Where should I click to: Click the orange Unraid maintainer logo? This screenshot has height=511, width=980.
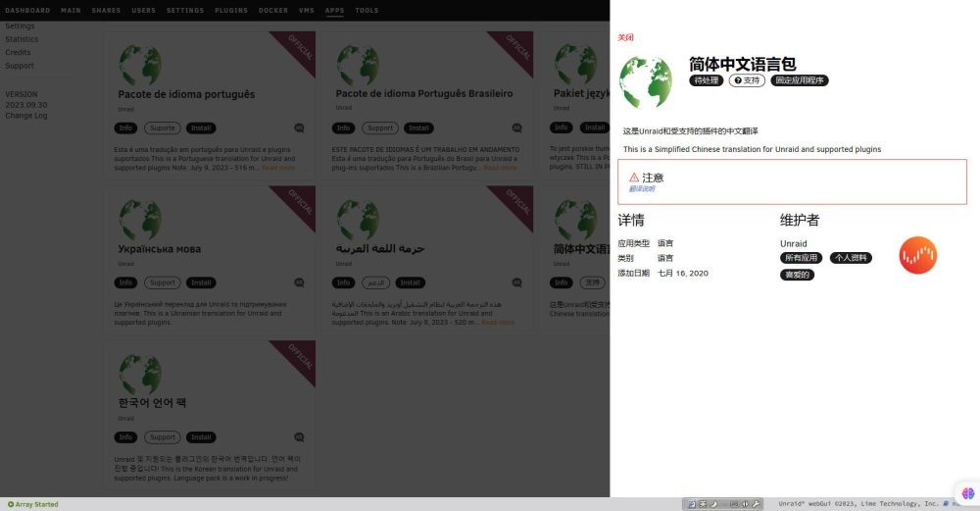[x=917, y=255]
